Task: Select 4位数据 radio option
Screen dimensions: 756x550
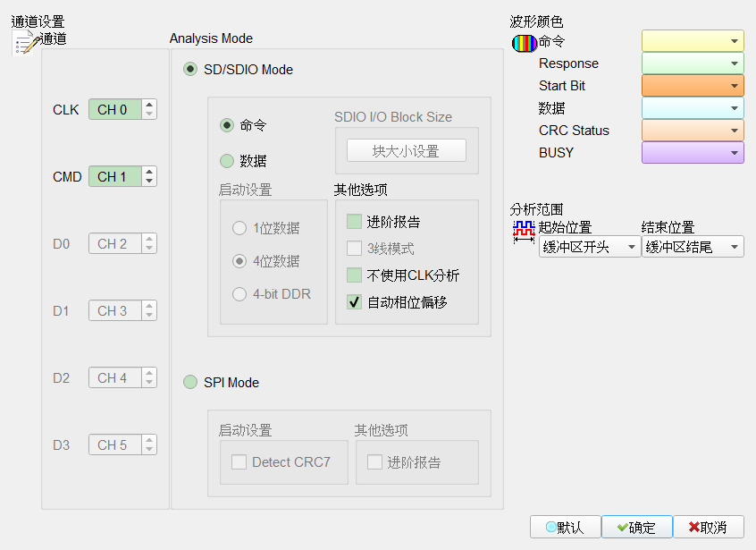Action: (239, 261)
